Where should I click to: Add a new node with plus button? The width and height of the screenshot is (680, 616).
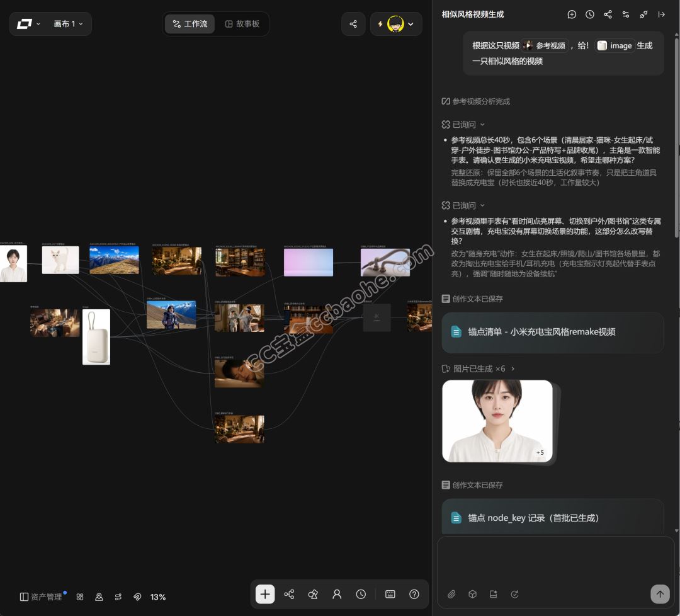tap(265, 595)
